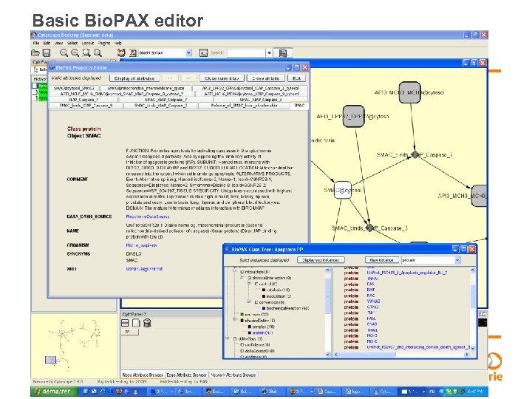This screenshot has height=399, width=532.
Task: Click the trash bin icon in CytoPanel 2
Action: (147, 323)
